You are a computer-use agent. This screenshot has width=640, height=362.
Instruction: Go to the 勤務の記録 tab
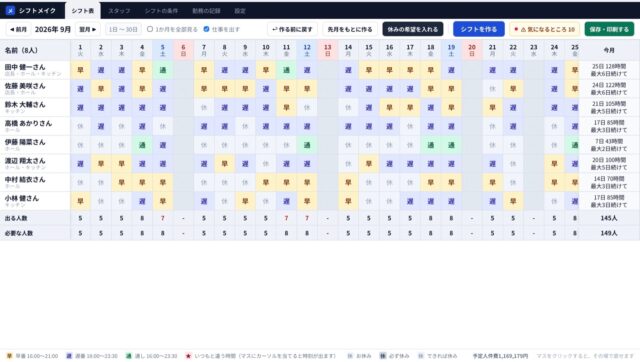pos(206,11)
